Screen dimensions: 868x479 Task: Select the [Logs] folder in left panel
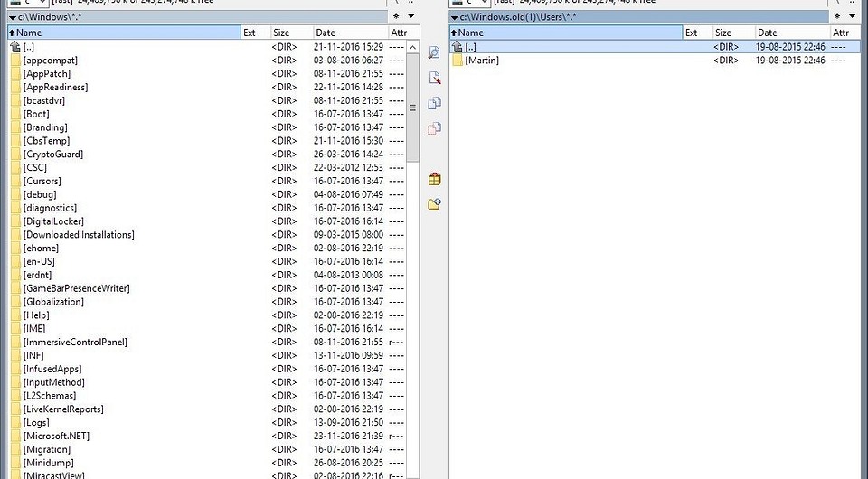click(x=36, y=422)
